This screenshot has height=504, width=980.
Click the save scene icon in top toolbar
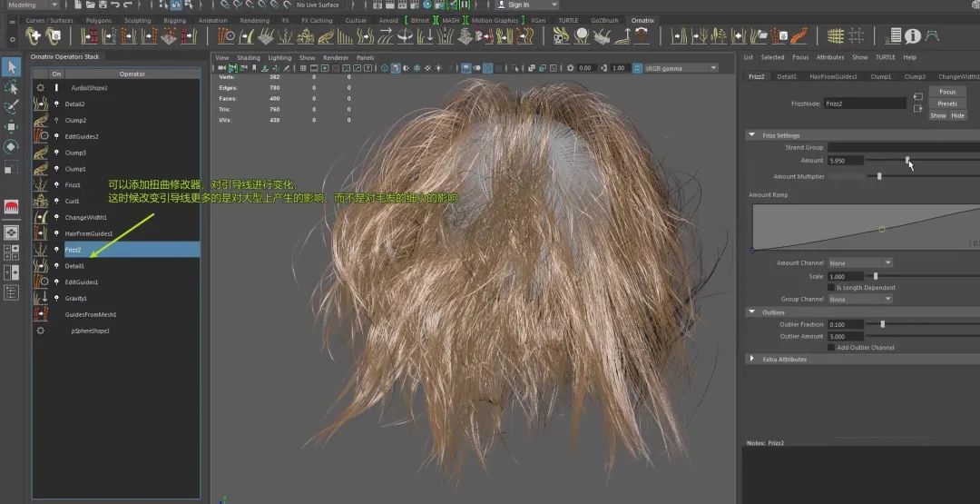[x=103, y=5]
